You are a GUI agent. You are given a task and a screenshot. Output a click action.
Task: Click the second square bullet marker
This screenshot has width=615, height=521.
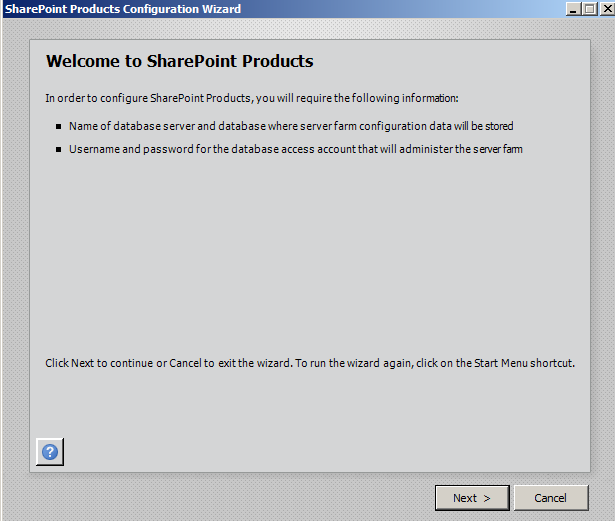[59, 150]
